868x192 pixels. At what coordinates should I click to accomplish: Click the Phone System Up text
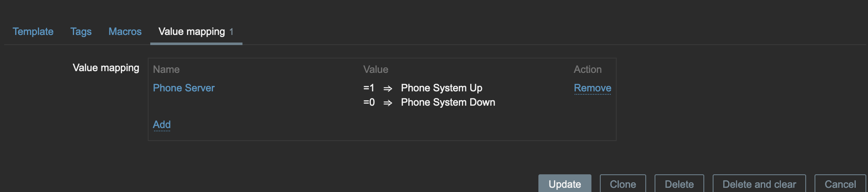442,88
